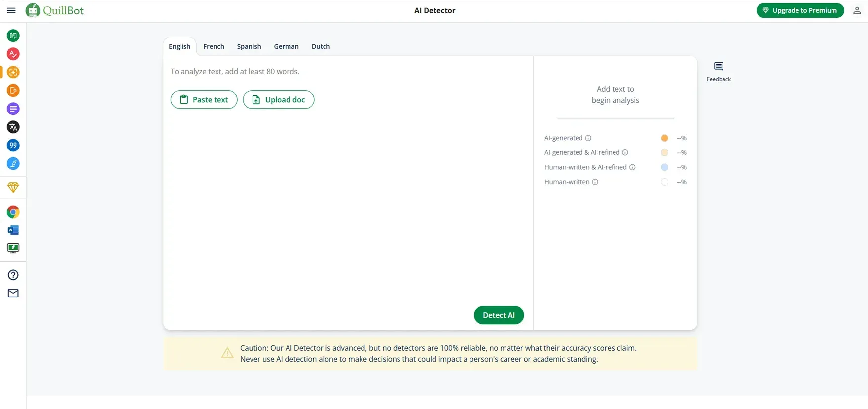Click the Premium diamond icon in sidebar
This screenshot has height=409, width=868.
13,187
